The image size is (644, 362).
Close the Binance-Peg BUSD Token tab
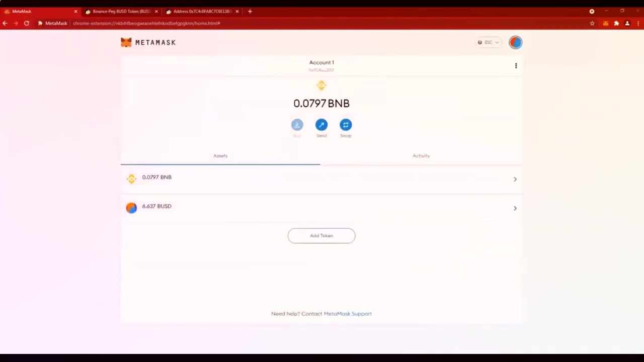click(156, 12)
